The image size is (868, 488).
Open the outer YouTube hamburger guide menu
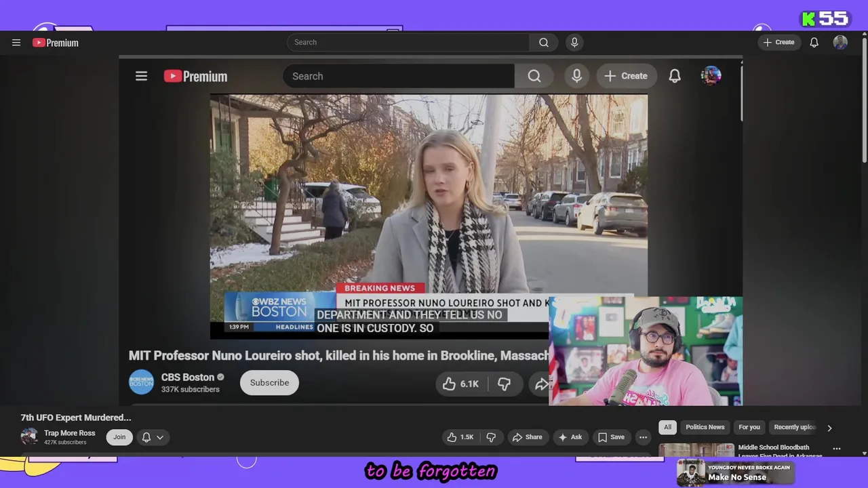(16, 43)
